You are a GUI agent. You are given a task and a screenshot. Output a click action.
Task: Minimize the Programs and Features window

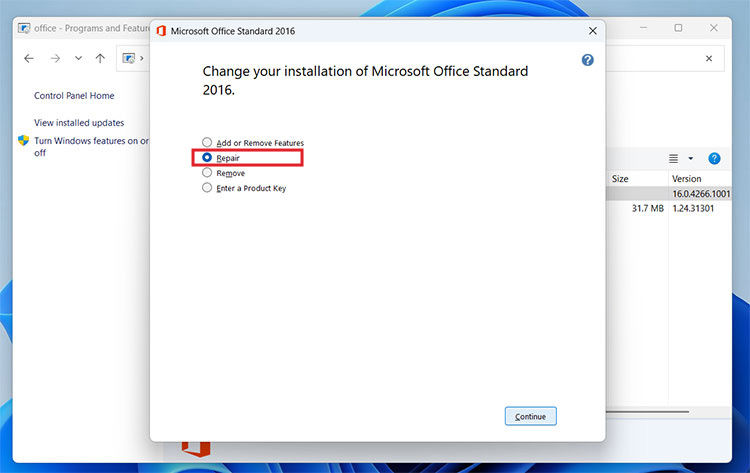(643, 28)
